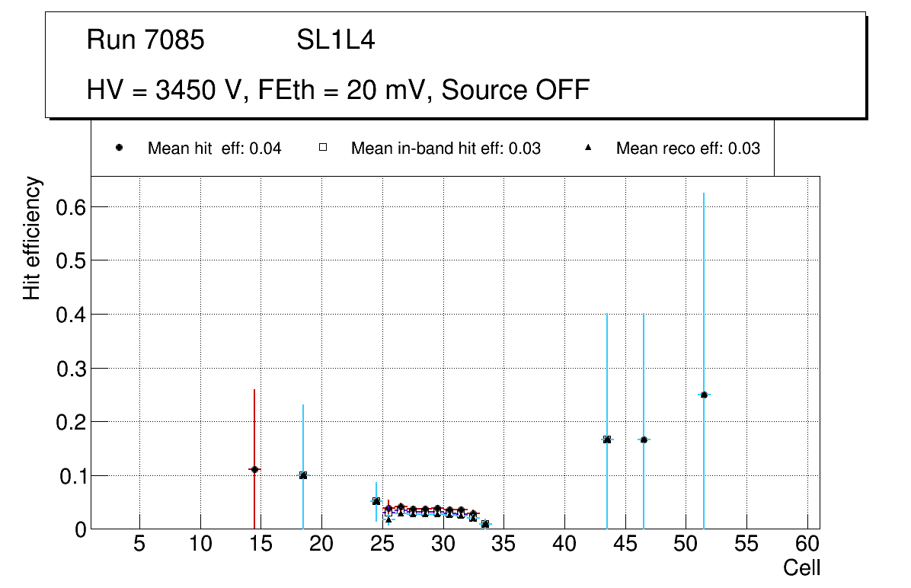Click the 'Hit efficiency' y-axis title
This screenshot has height=588, width=911.
[32, 238]
